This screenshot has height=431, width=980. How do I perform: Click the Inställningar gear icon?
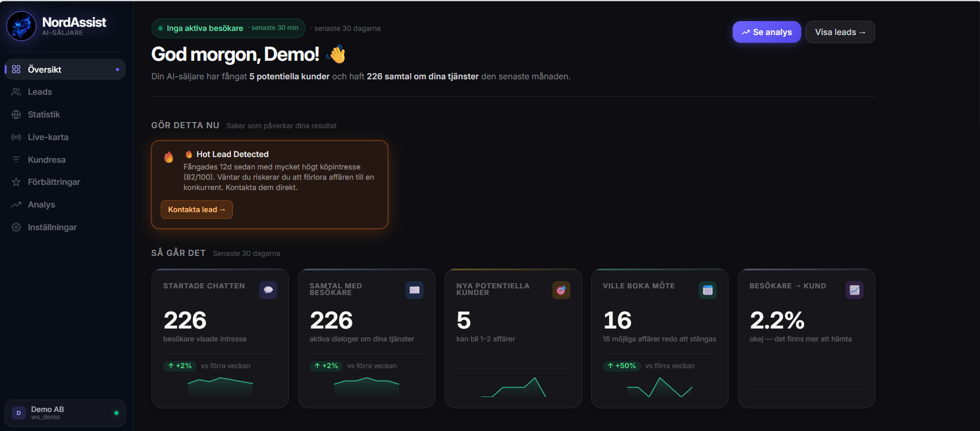[16, 227]
